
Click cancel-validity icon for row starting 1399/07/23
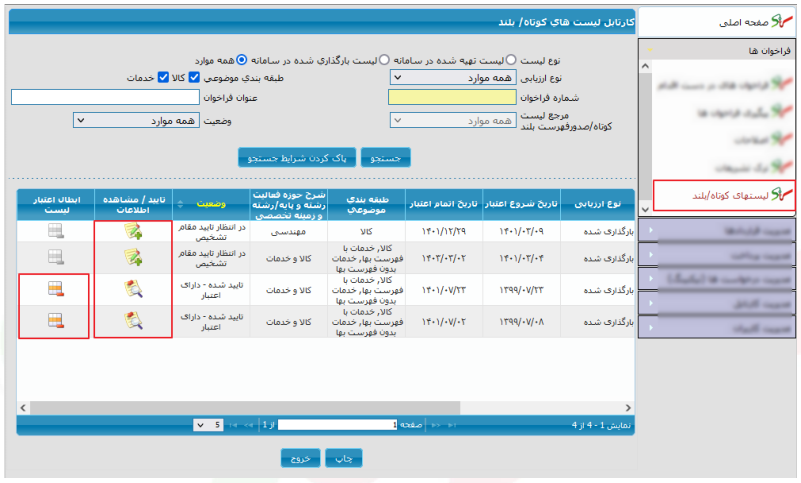(x=56, y=289)
